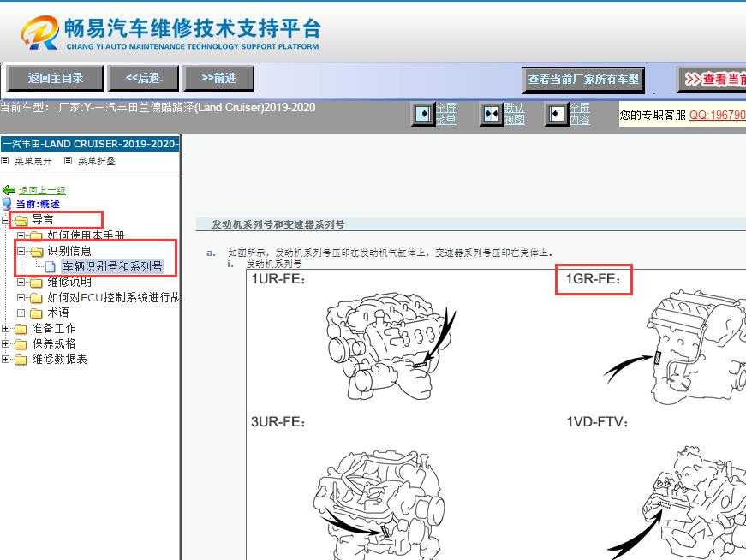
Task: Click the 3UR-FE: label text
Action: coord(278,421)
